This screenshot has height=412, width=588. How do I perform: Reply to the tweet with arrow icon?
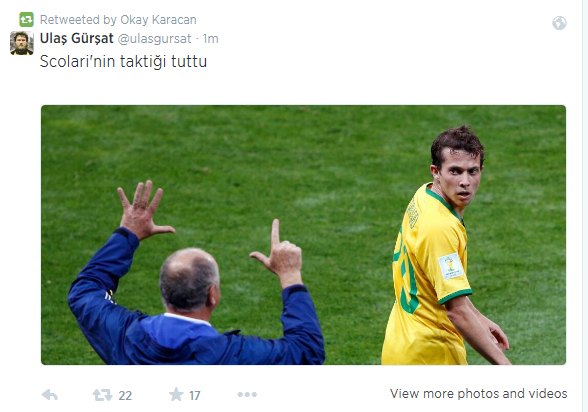[x=50, y=394]
